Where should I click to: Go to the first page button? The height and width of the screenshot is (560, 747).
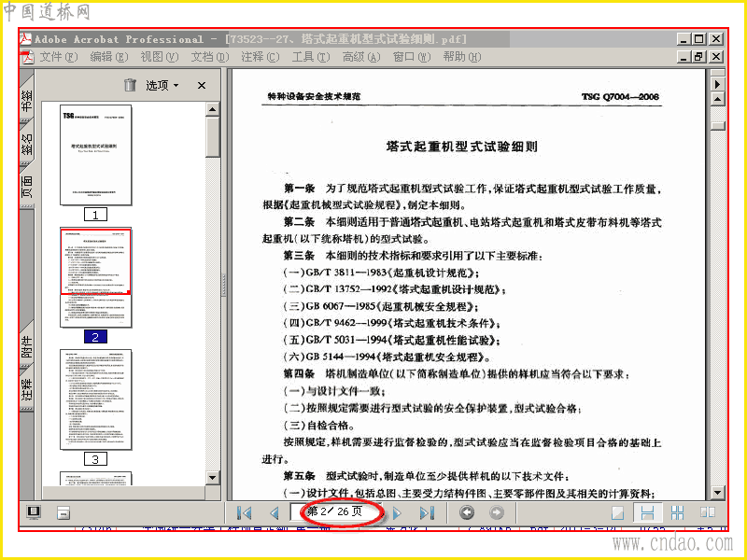tap(244, 512)
